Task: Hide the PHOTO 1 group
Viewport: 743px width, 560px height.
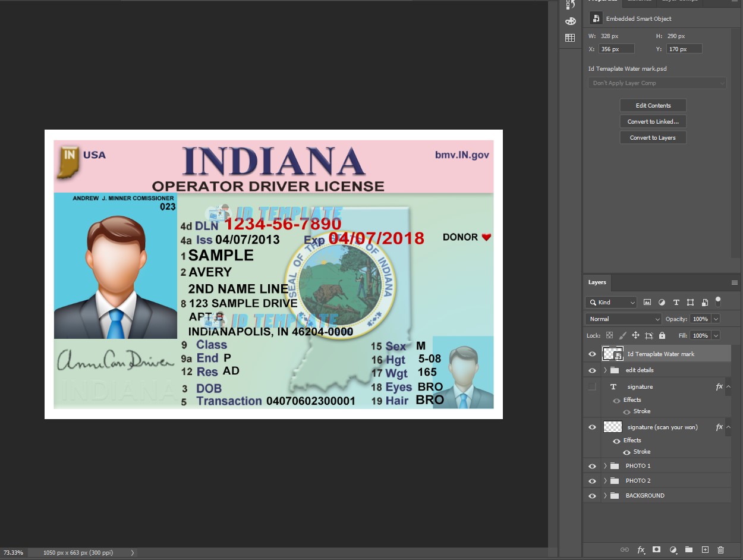Action: (x=592, y=466)
